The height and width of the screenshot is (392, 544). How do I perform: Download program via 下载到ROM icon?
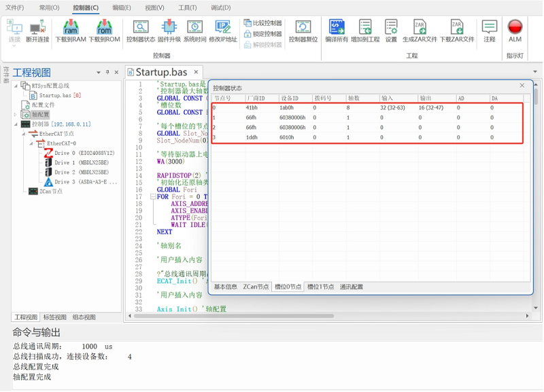105,31
